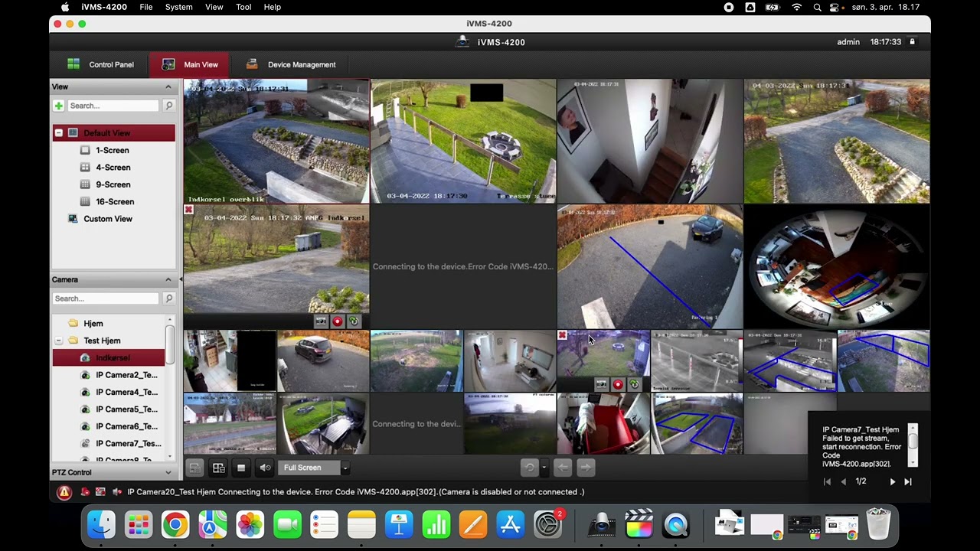
Task: Start recording on the hovered small tile
Action: click(x=617, y=384)
